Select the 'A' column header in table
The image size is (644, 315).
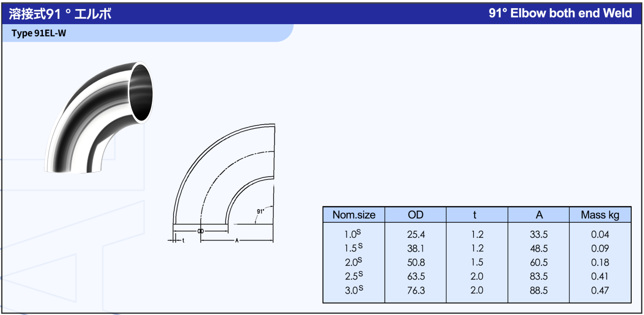(539, 215)
